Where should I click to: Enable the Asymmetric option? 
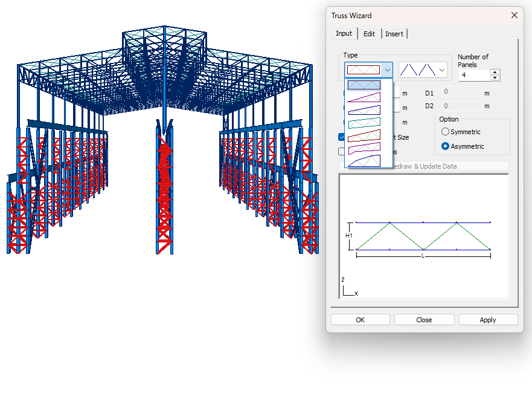click(445, 146)
